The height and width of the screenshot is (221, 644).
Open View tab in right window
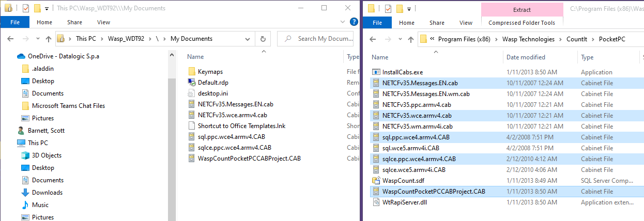[466, 22]
